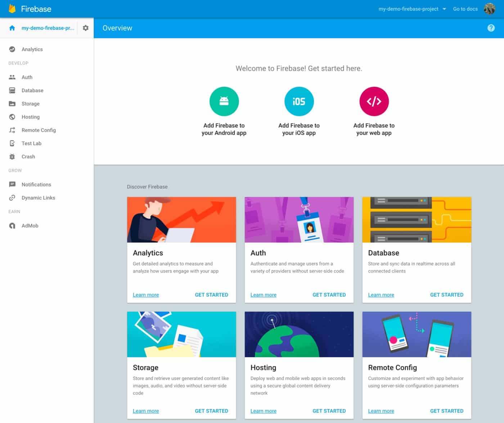The height and width of the screenshot is (423, 504).
Task: Open project settings gear icon
Action: (x=85, y=28)
